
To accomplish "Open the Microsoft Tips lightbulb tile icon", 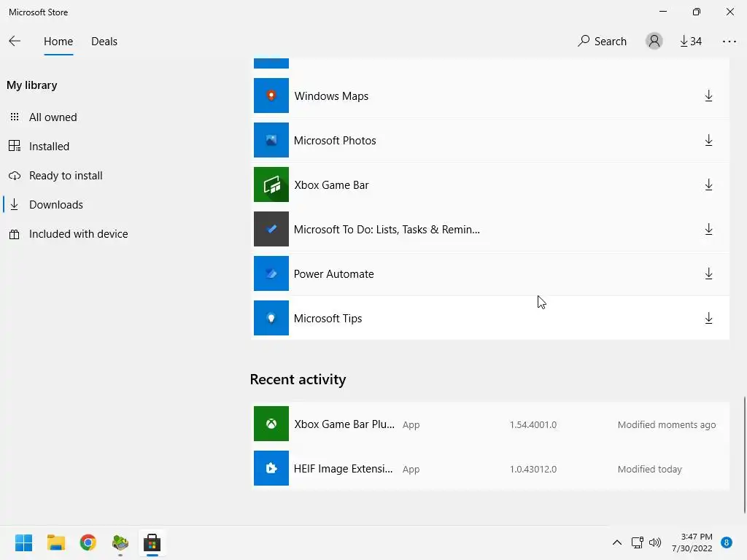I will (x=271, y=318).
